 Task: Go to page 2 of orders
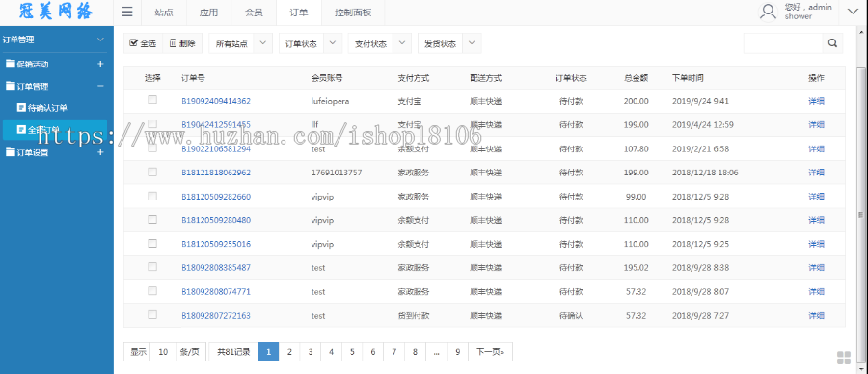289,351
